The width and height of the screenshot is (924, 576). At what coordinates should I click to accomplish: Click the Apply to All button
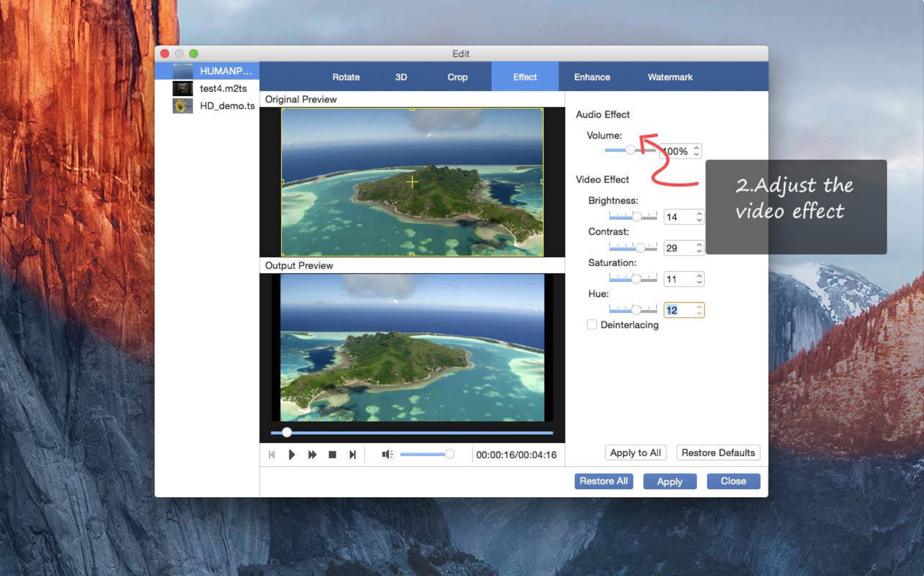point(635,453)
